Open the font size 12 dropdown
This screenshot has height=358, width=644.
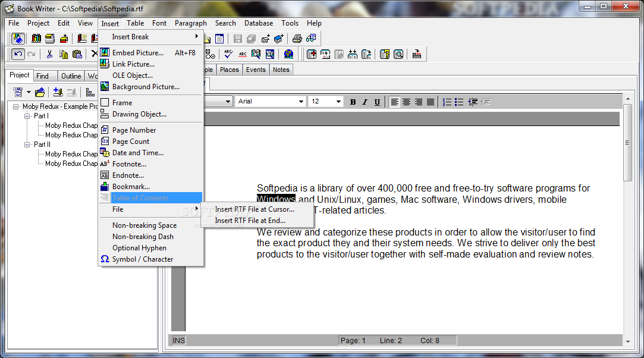point(338,102)
